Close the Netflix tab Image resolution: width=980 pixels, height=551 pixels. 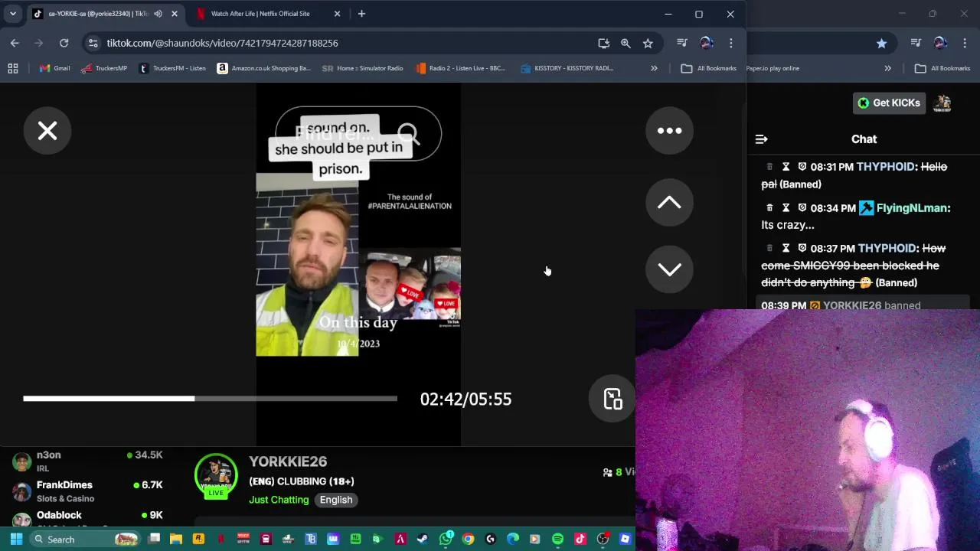[x=337, y=14]
